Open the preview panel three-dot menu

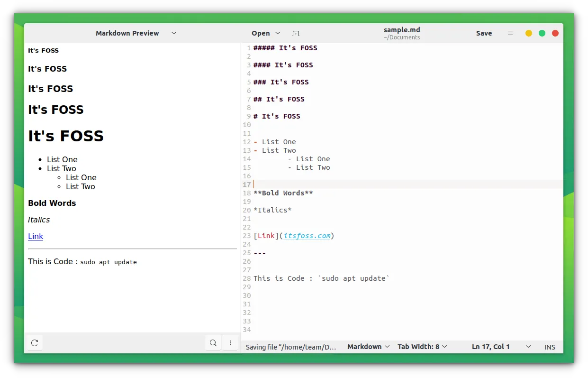(230, 343)
